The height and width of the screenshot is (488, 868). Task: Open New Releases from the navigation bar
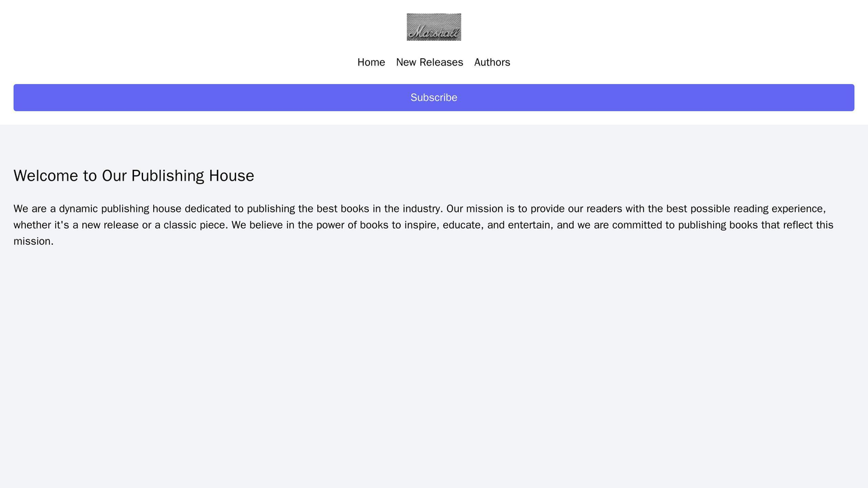(430, 61)
